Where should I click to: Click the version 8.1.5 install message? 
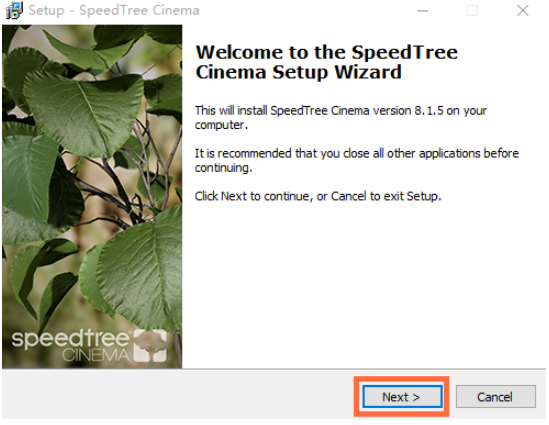(341, 118)
